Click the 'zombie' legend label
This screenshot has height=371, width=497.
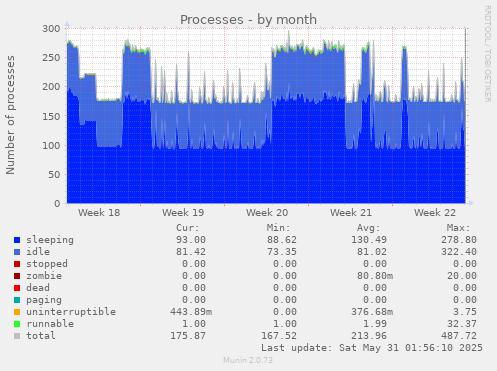44,276
